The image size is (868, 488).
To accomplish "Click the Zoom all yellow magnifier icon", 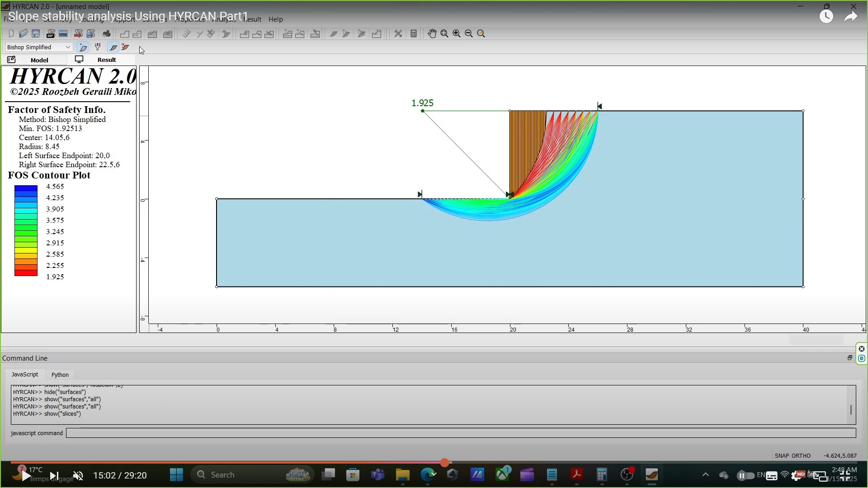I will 481,33.
